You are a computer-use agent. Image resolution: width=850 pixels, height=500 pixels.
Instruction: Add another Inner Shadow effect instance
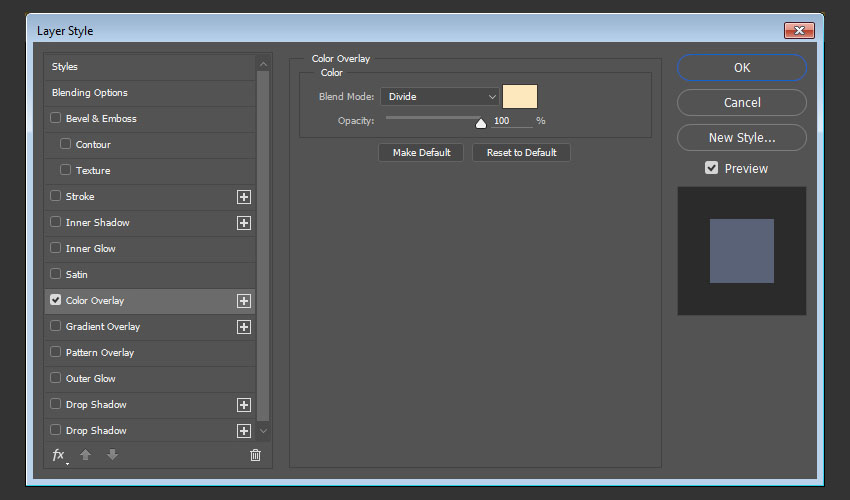click(x=243, y=223)
